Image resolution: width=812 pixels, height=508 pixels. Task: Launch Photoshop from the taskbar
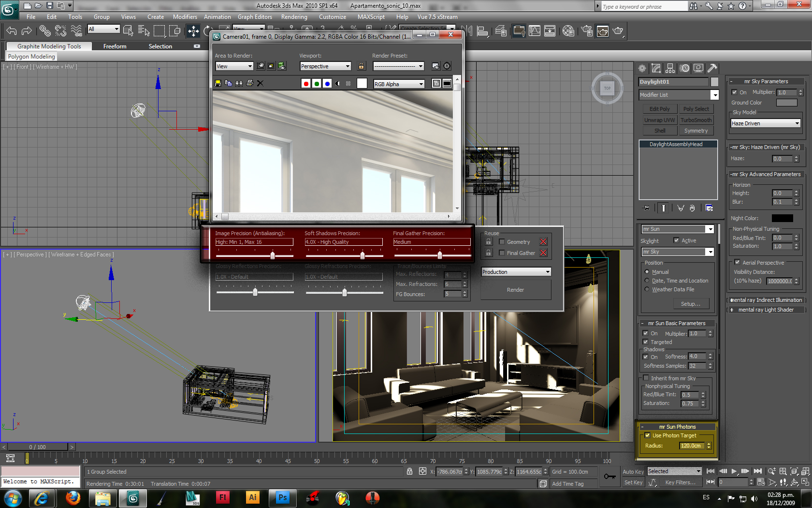click(x=283, y=497)
